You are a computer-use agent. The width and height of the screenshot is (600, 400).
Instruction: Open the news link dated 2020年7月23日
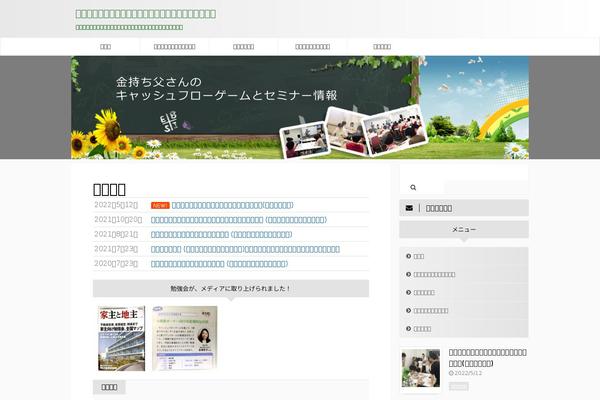click(219, 264)
